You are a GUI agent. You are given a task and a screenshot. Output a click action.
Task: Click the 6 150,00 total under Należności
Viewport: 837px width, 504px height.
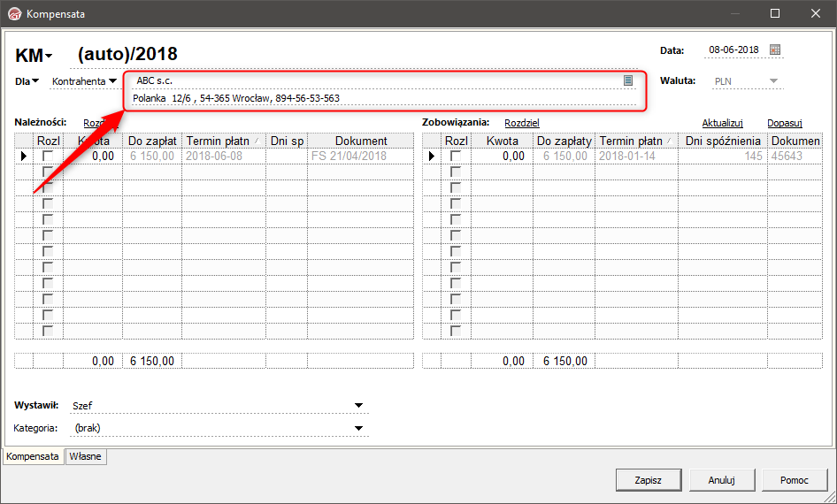[x=152, y=361]
